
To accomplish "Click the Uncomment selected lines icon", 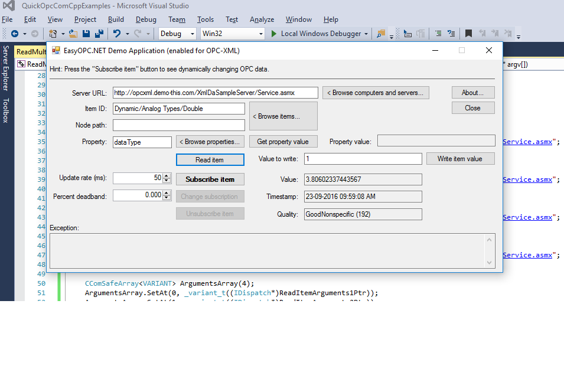I will point(451,34).
